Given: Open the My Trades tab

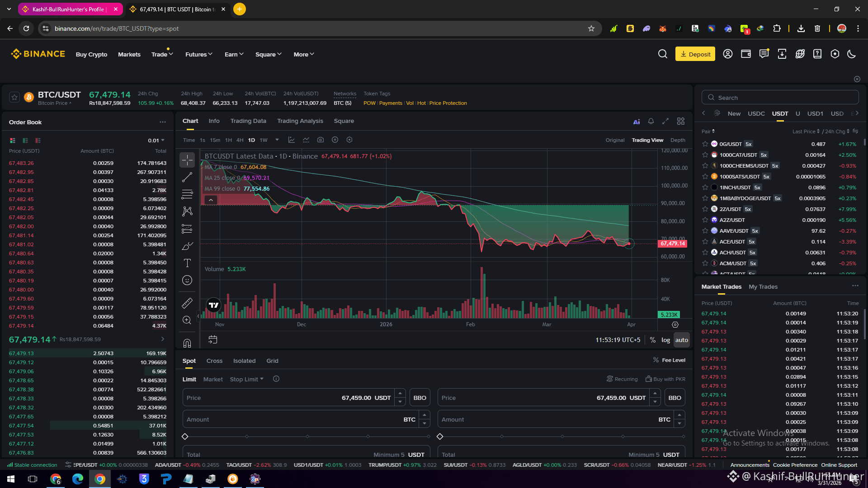Looking at the screenshot, I should pos(763,287).
